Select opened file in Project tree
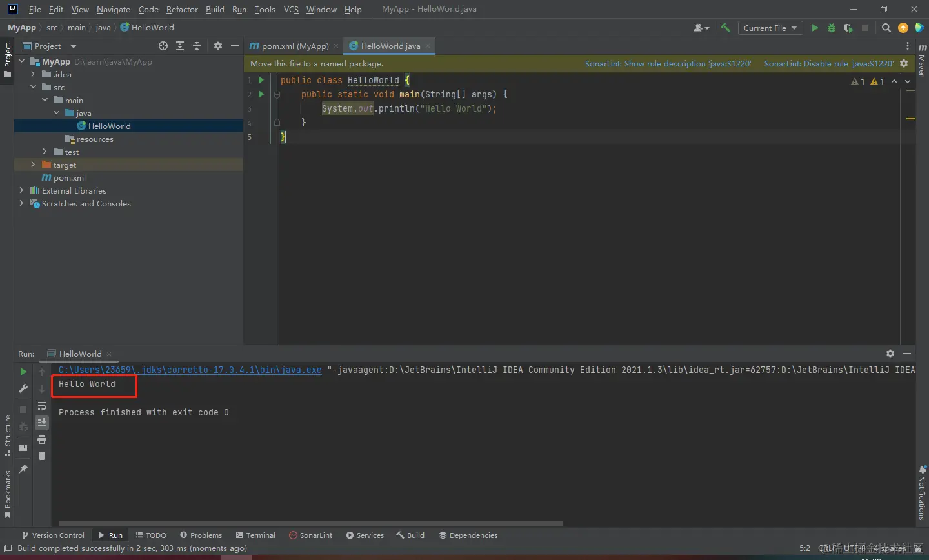This screenshot has height=560, width=929. tap(163, 46)
